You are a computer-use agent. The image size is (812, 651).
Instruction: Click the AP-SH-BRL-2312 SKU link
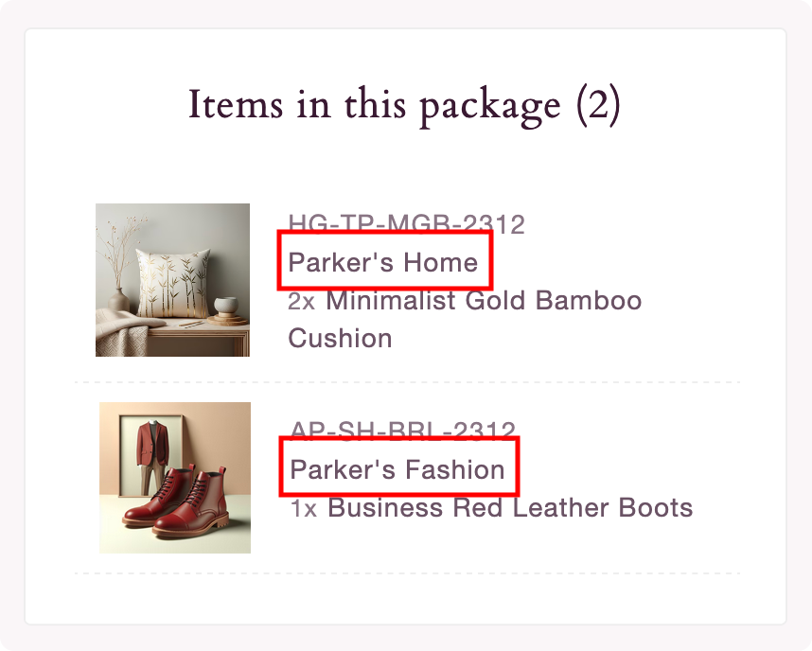(402, 426)
